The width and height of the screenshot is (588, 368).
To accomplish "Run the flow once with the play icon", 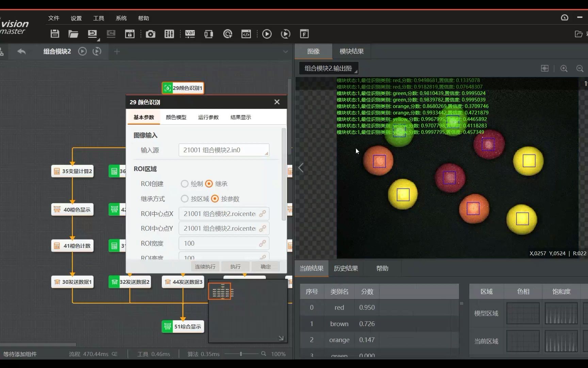I will click(267, 34).
